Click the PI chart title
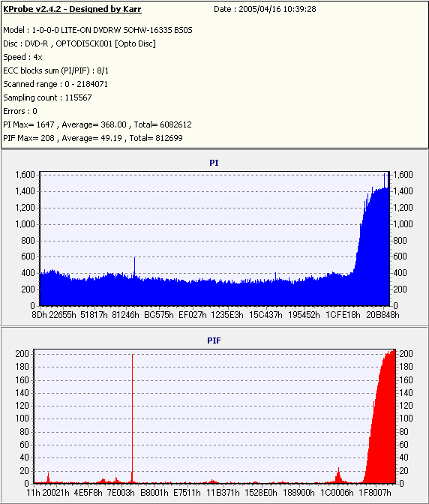429x504 pixels. pyautogui.click(x=214, y=163)
